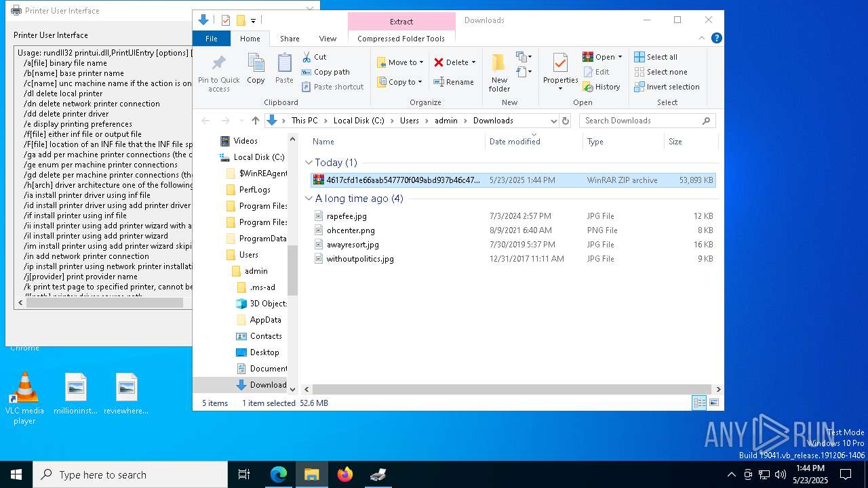Sort by the Date modified column
Screen dimensions: 868x488
(x=534, y=141)
